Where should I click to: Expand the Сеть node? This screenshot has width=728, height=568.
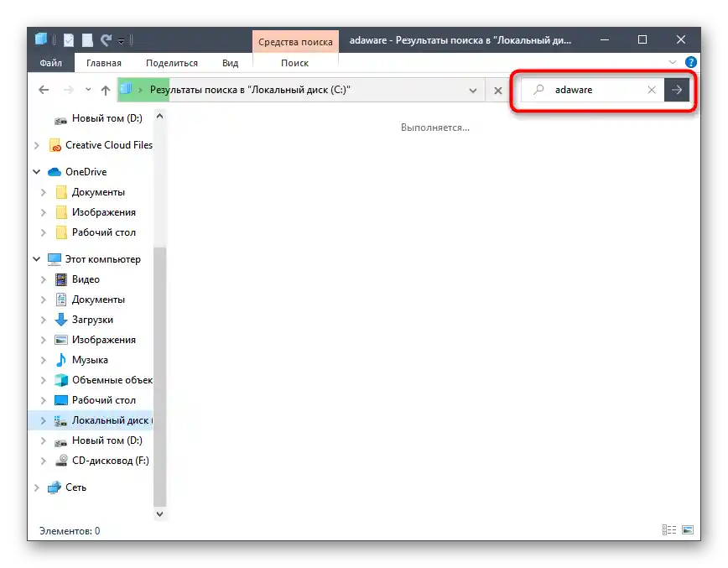click(37, 487)
